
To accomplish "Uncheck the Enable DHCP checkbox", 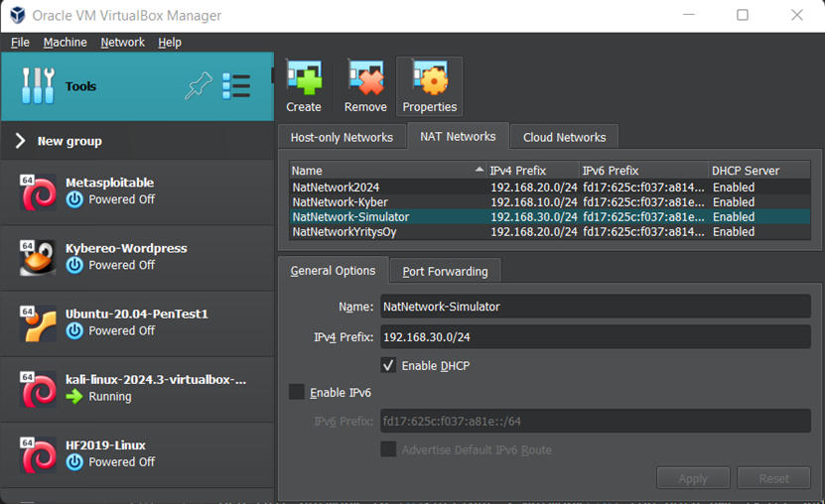I will (x=388, y=365).
